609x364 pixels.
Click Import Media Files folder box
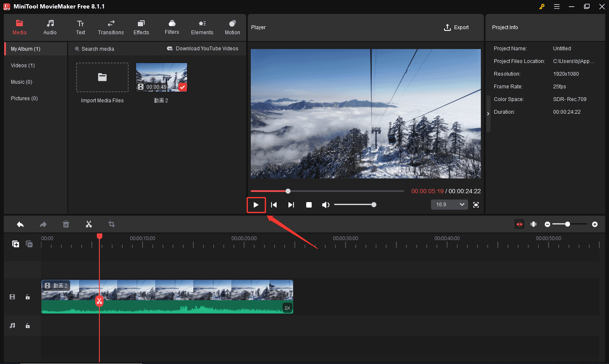click(x=102, y=77)
